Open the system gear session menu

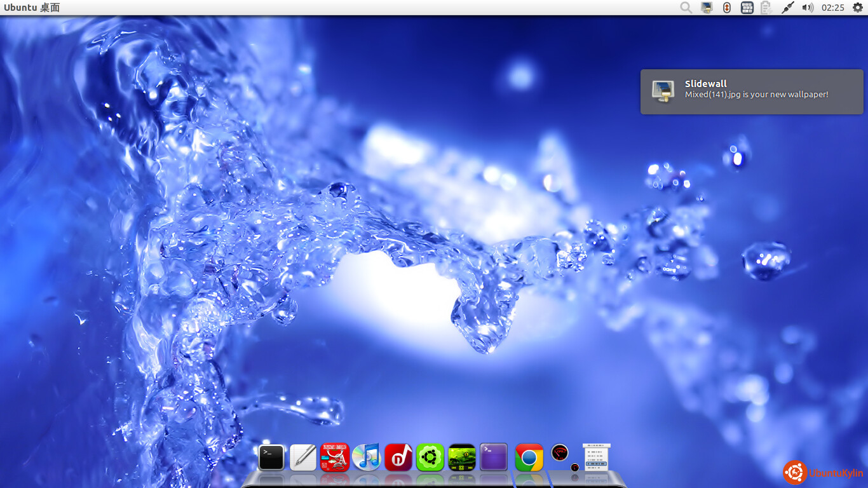(x=857, y=8)
